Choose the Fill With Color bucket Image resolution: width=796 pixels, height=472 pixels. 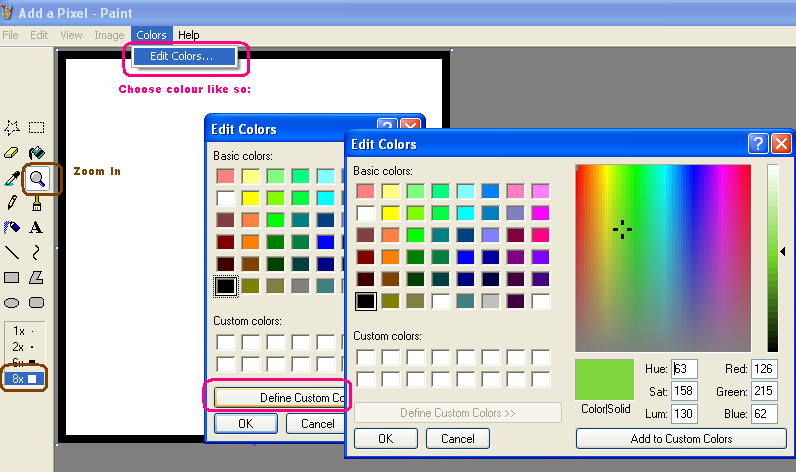click(37, 153)
